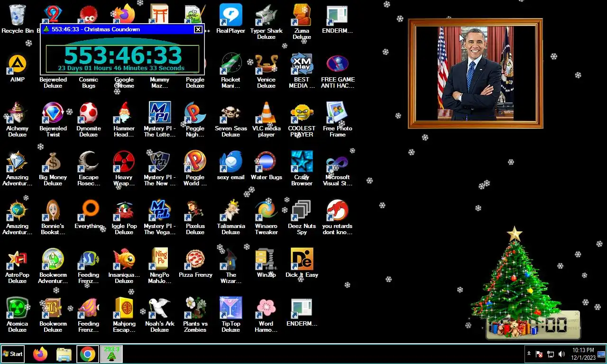Launch the TipTop Deluxe shortcut

(231, 315)
